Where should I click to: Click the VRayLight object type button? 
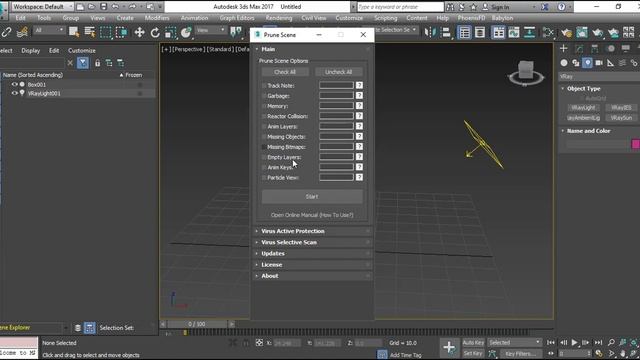tap(584, 108)
